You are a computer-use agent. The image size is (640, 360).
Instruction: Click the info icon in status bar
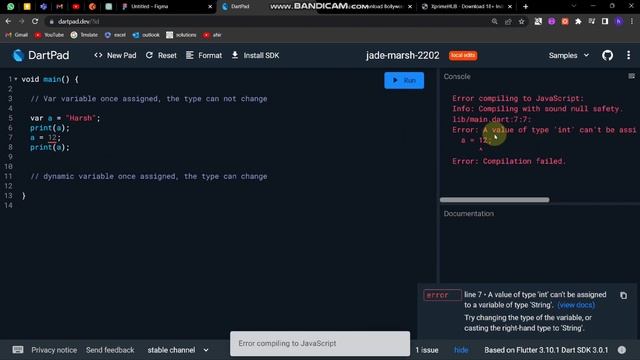tap(622, 350)
